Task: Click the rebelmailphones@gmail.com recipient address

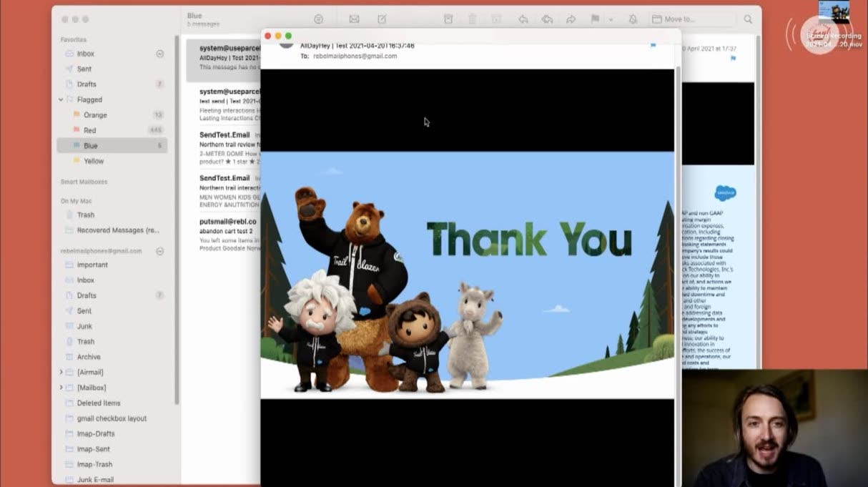Action: (x=355, y=56)
